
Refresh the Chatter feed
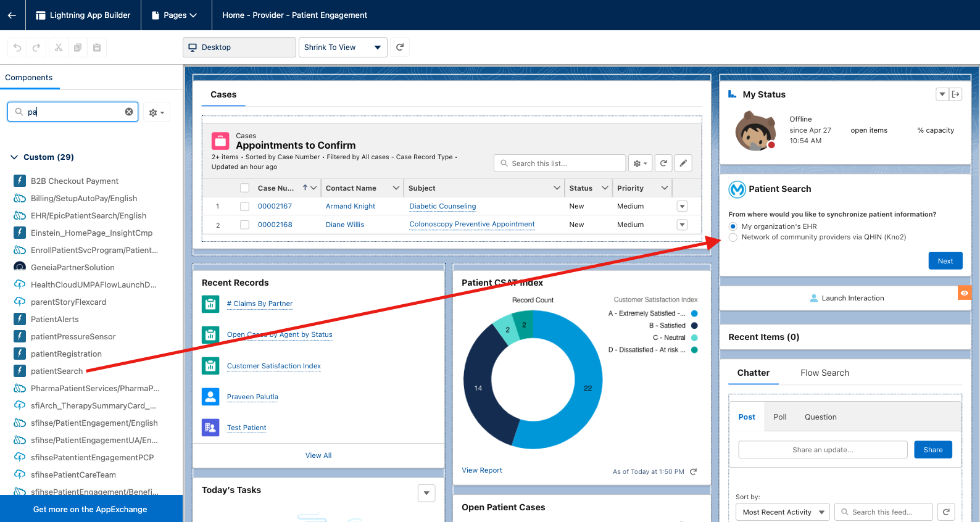click(x=946, y=512)
